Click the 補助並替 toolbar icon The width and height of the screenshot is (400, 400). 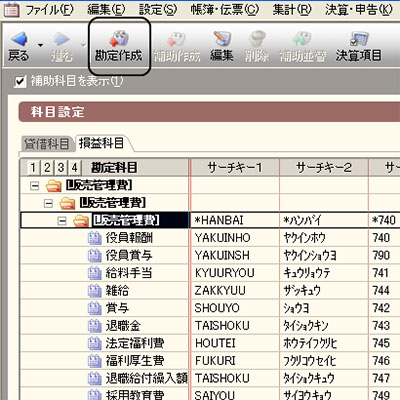(x=302, y=39)
